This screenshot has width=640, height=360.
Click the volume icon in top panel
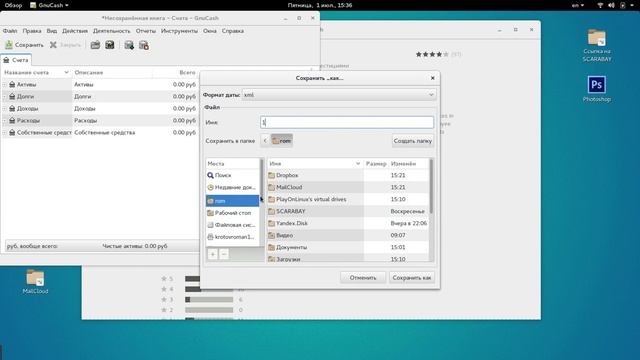pyautogui.click(x=611, y=5)
